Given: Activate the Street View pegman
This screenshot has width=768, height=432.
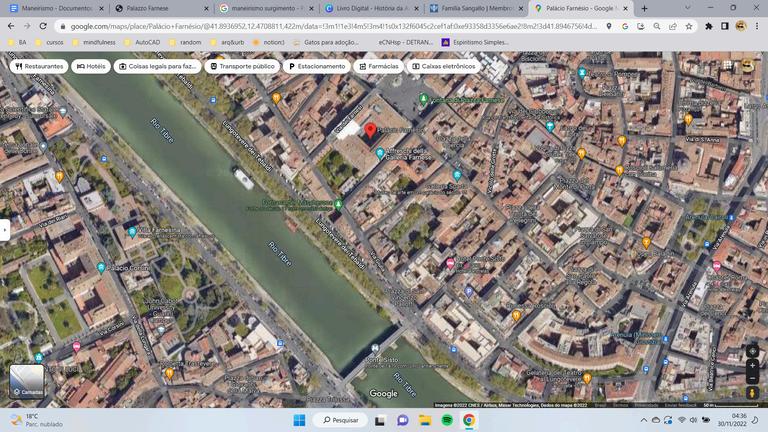Looking at the screenshot, I should (x=752, y=393).
